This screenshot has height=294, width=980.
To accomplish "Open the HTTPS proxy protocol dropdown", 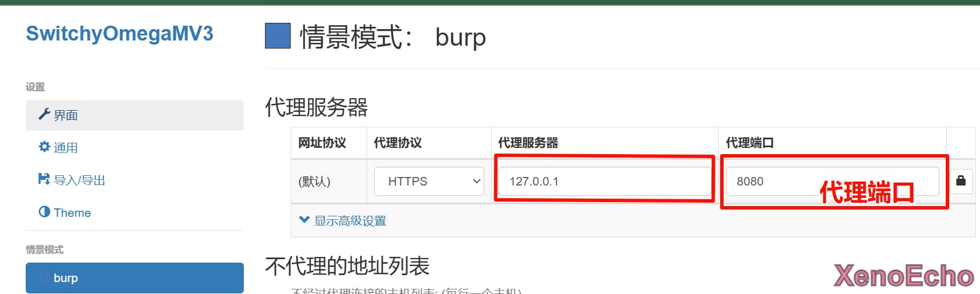I will (428, 181).
